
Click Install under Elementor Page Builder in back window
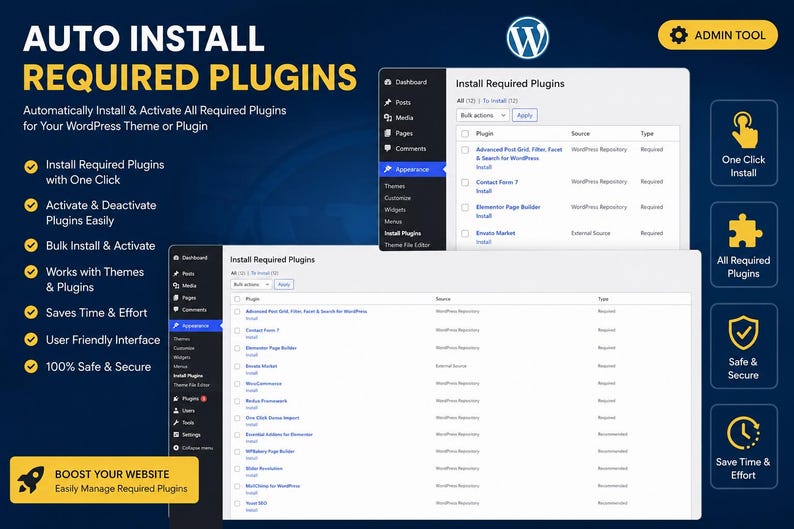tap(484, 216)
